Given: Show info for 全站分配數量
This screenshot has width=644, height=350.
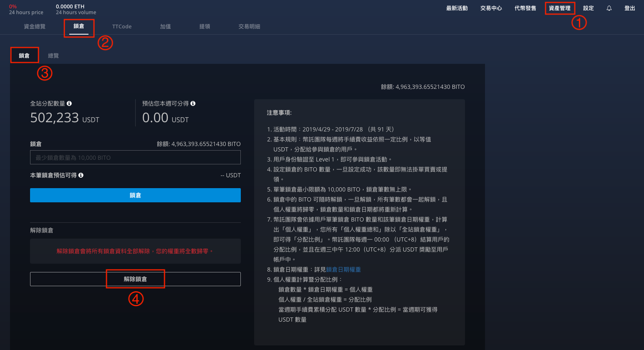Looking at the screenshot, I should point(69,103).
